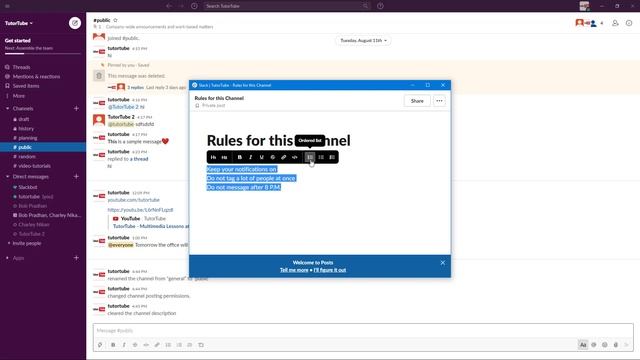Open 'a thread' link in message
This screenshot has height=360, width=640.
tap(139, 159)
